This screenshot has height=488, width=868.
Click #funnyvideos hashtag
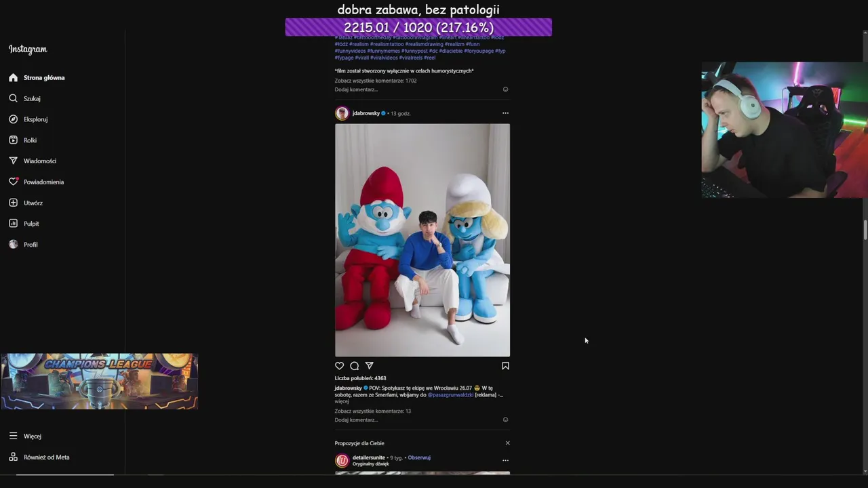pyautogui.click(x=350, y=51)
